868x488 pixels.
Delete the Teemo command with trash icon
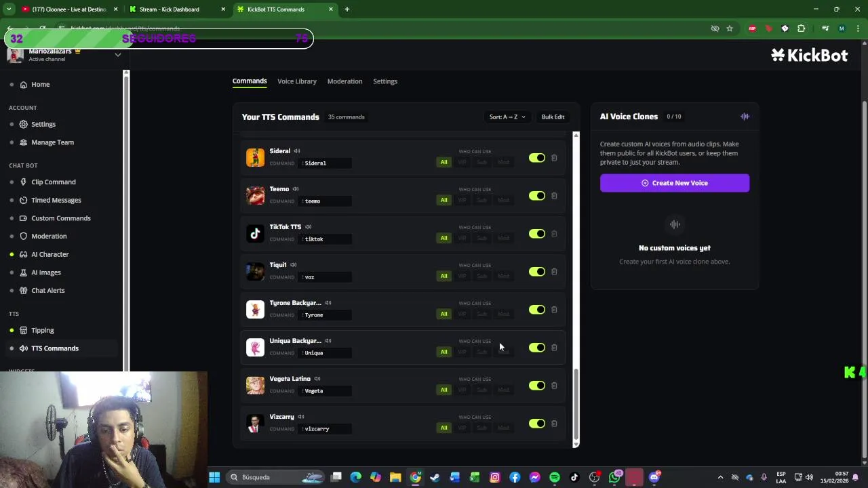(x=554, y=196)
